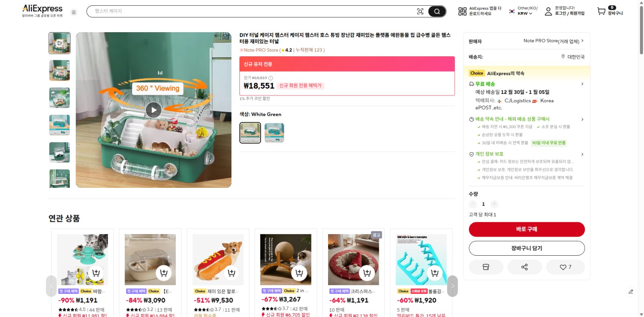Select the second color variant option
Viewport: 644px width, 317px height.
coord(274,132)
